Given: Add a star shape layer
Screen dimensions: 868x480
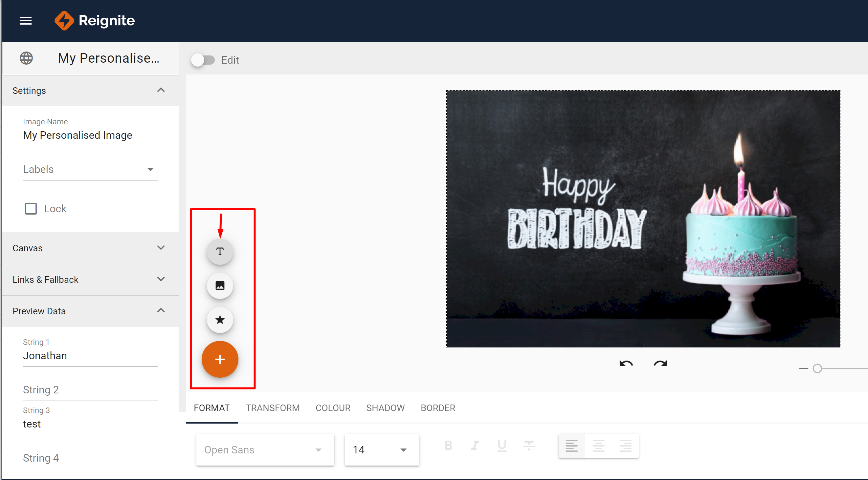Looking at the screenshot, I should click(220, 320).
